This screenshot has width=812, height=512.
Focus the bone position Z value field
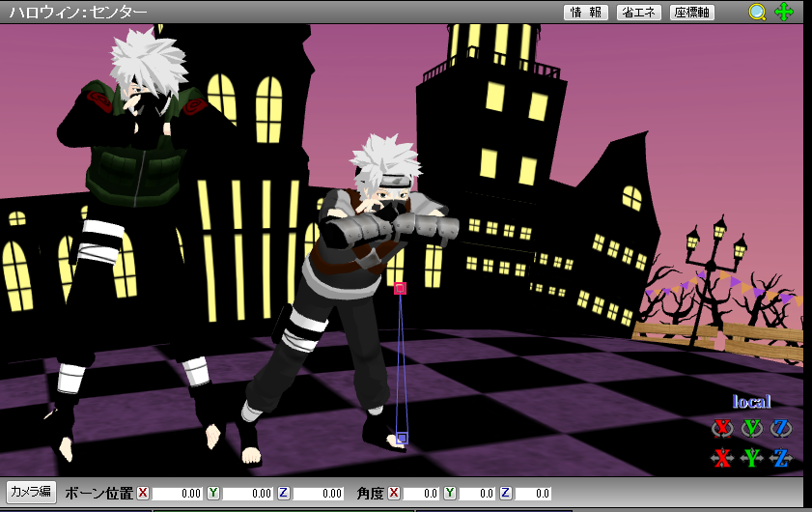tap(318, 494)
